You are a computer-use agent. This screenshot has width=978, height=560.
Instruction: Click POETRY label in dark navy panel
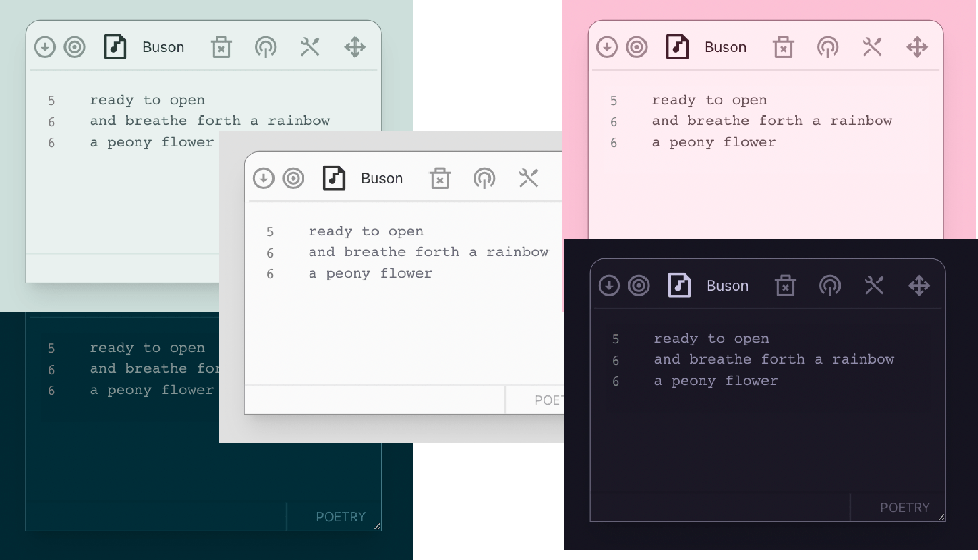pos(905,508)
